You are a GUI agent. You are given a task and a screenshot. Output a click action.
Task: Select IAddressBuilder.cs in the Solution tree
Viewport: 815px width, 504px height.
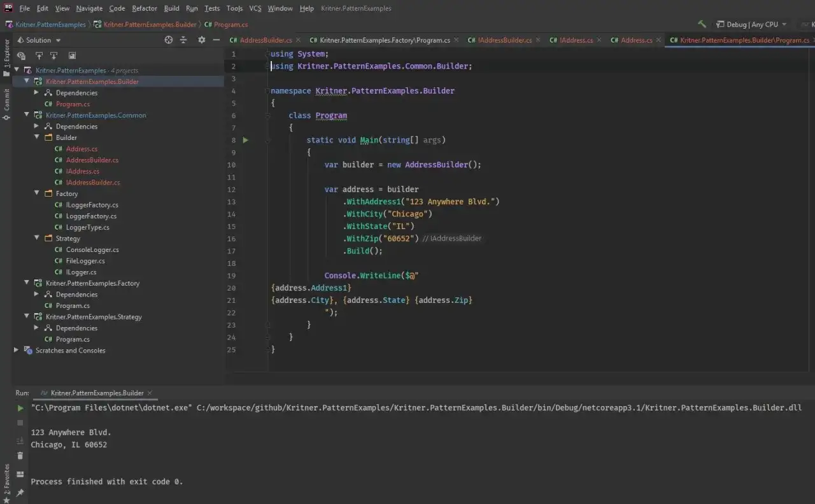tap(93, 183)
